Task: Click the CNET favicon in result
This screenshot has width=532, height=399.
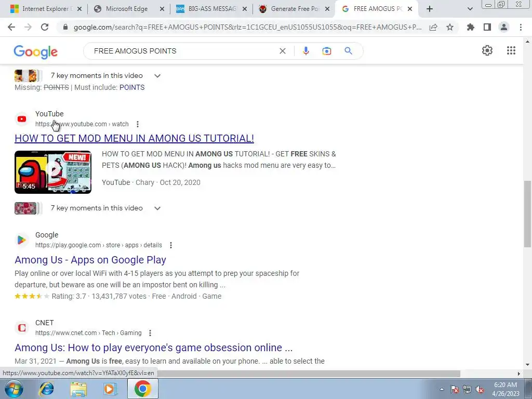Action: (22, 328)
